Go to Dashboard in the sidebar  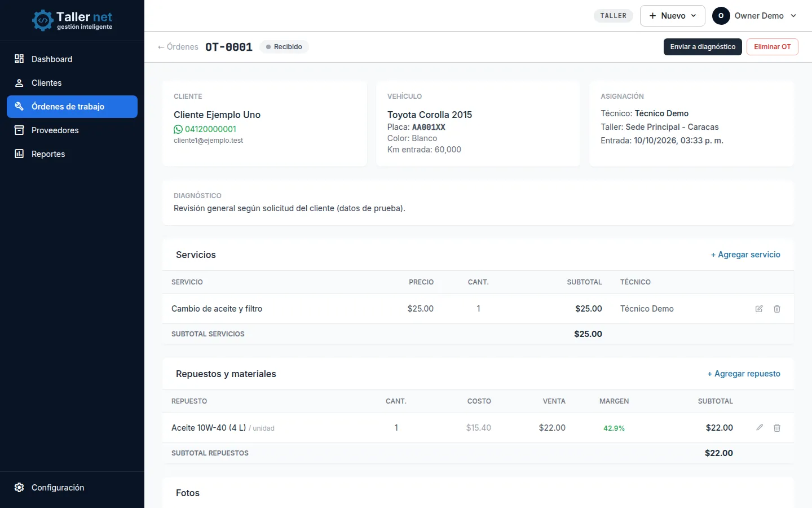click(72, 59)
